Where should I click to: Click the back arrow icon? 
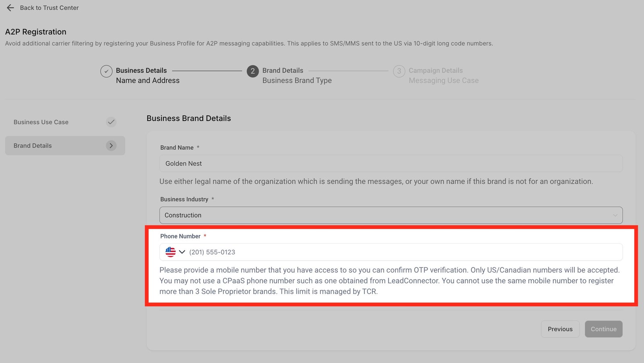(x=10, y=8)
